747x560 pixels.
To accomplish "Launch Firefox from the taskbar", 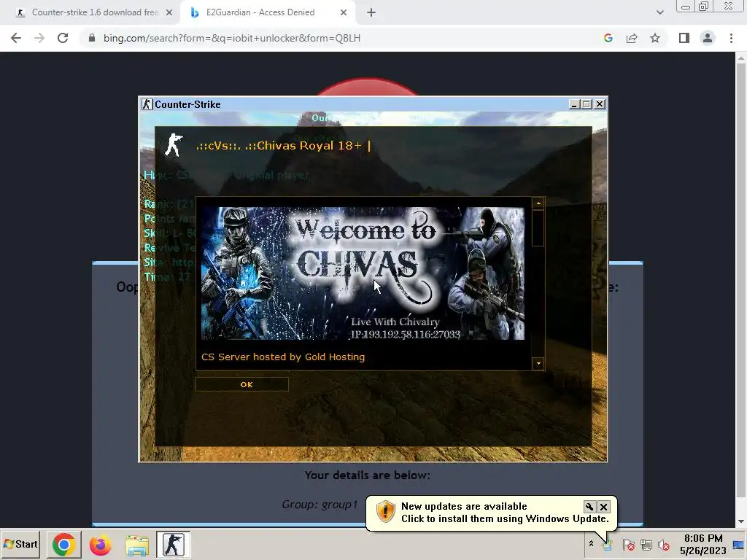I will tap(100, 544).
